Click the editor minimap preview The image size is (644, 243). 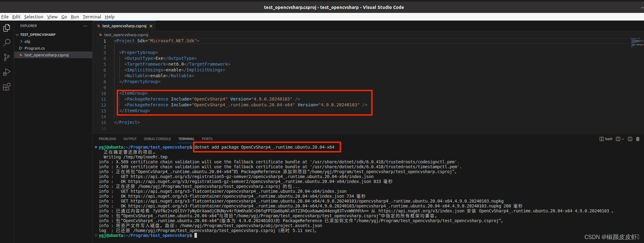(636, 42)
